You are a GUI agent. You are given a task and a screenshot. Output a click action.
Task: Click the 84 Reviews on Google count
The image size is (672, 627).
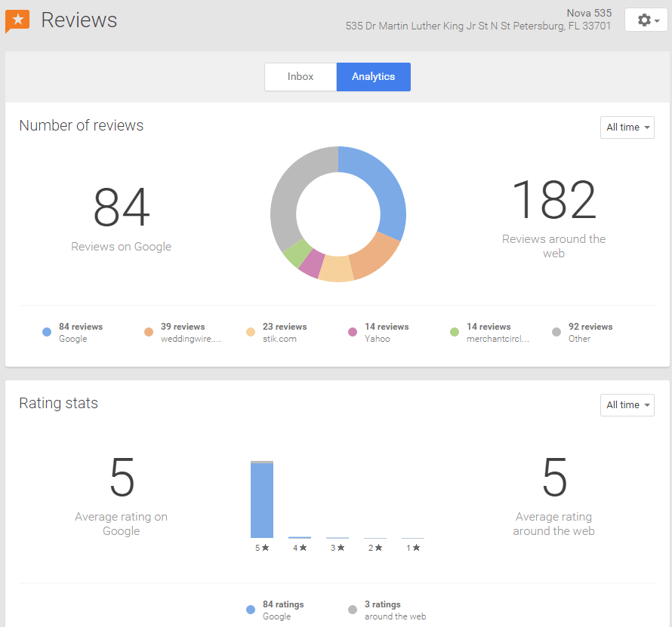pyautogui.click(x=122, y=207)
